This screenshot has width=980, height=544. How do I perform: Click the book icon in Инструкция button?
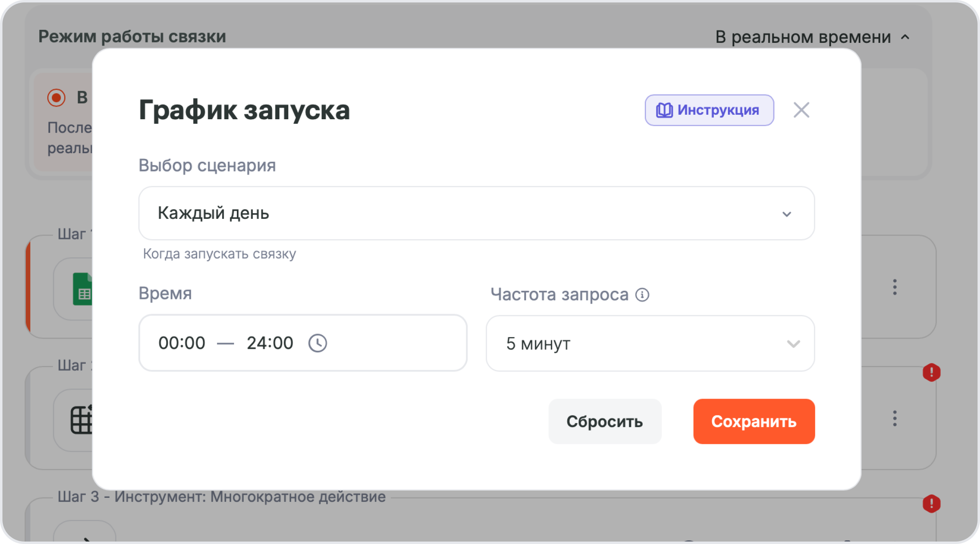coord(664,110)
